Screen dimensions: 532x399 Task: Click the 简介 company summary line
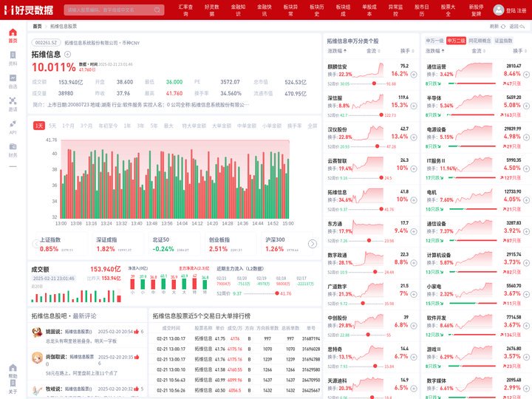[141, 105]
